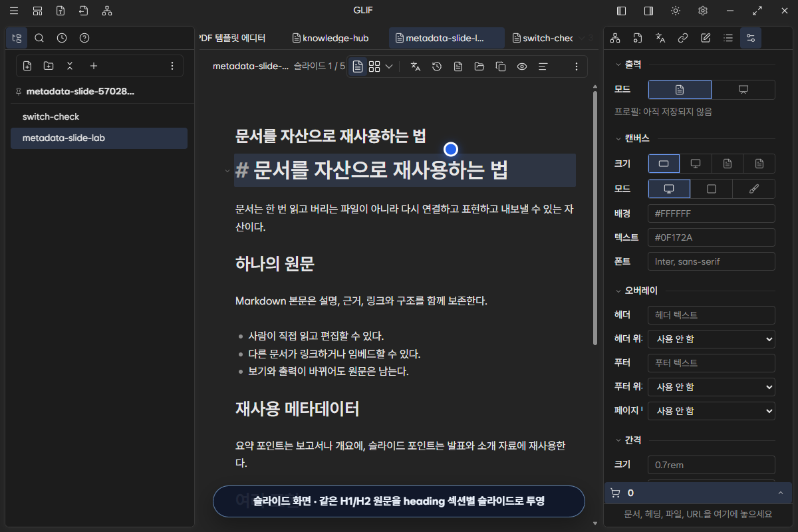This screenshot has height=532, width=798.
Task: Open edit note tab in right panel
Action: (706, 38)
